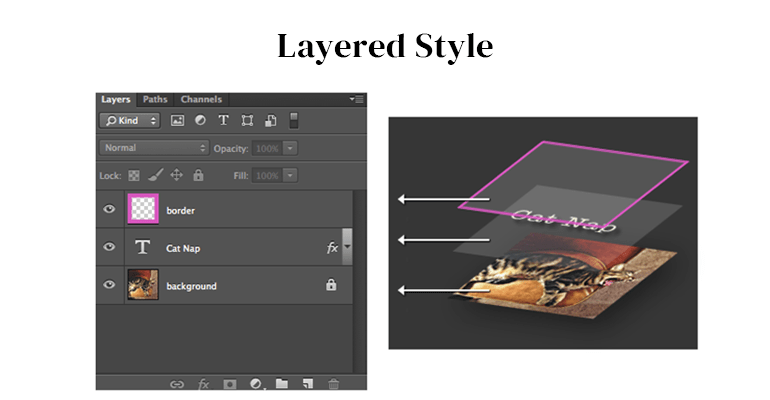The image size is (770, 400).
Task: Open the Normal blend mode dropdown
Action: 153,148
